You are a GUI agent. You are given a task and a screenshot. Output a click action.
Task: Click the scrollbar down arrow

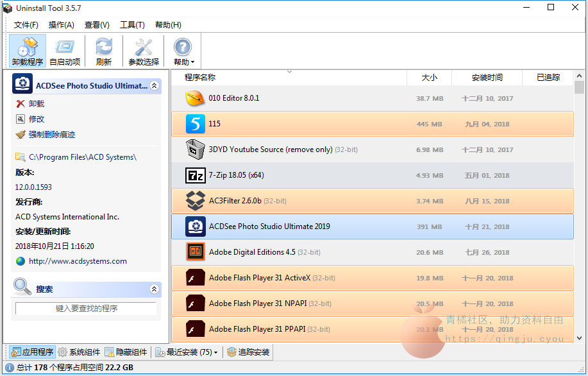click(x=579, y=338)
